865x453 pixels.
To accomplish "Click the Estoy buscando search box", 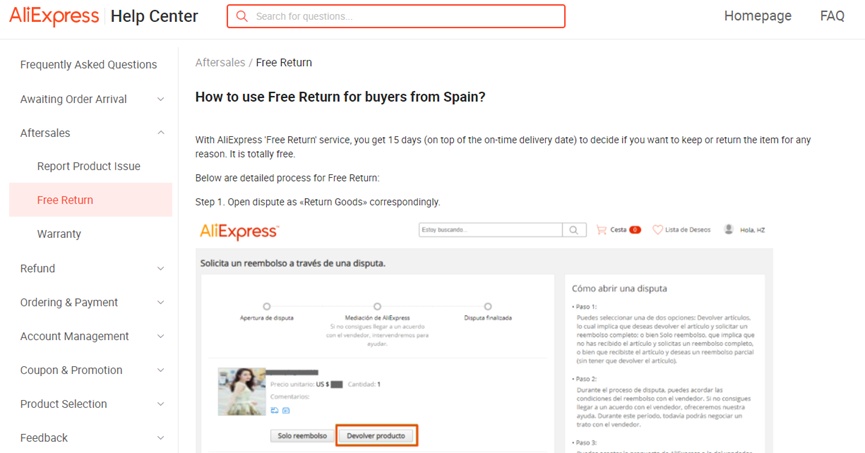I will [490, 230].
